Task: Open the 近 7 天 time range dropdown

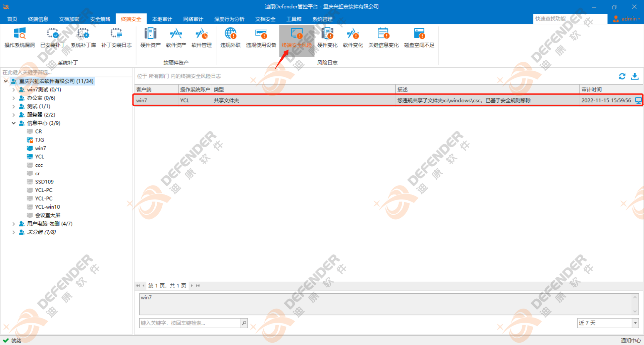Action: [635, 323]
